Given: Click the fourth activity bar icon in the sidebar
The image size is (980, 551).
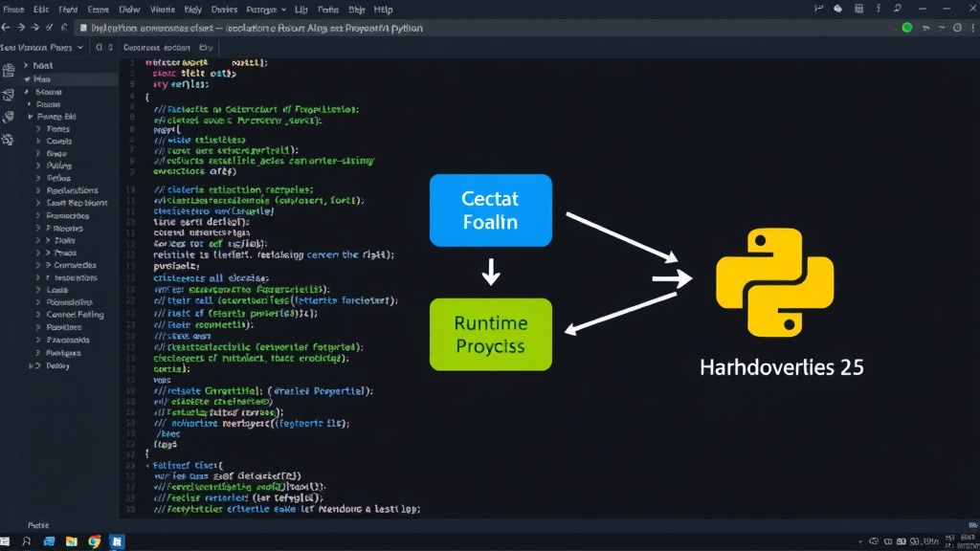Looking at the screenshot, I should pos(8,140).
